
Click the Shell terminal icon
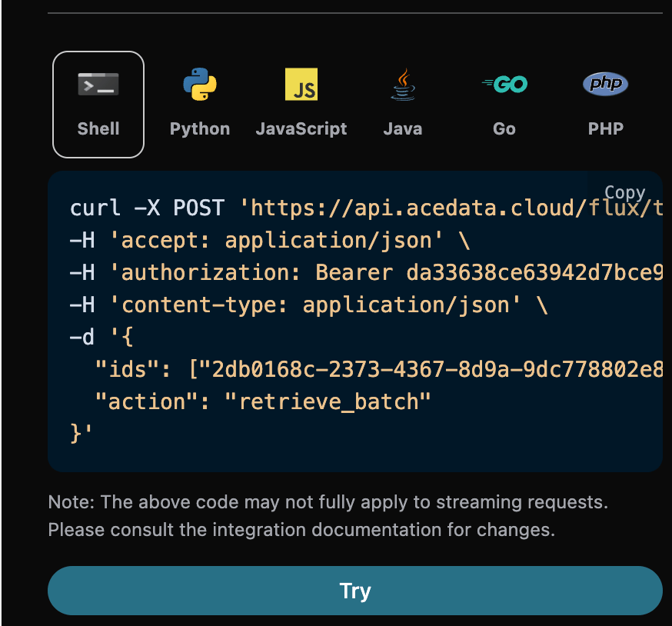(x=98, y=85)
